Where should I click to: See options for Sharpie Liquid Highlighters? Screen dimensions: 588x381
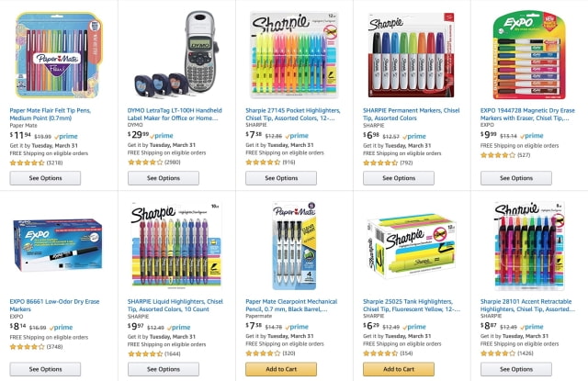pos(163,369)
